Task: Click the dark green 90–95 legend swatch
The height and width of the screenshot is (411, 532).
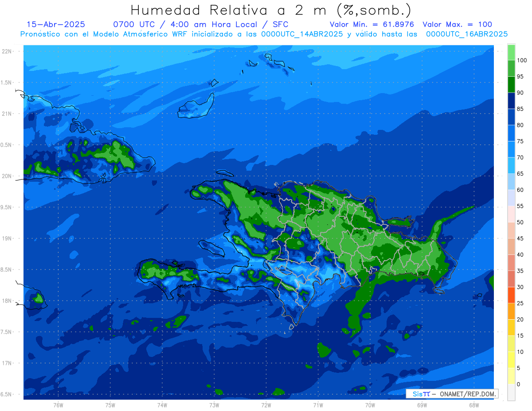Action: point(511,85)
